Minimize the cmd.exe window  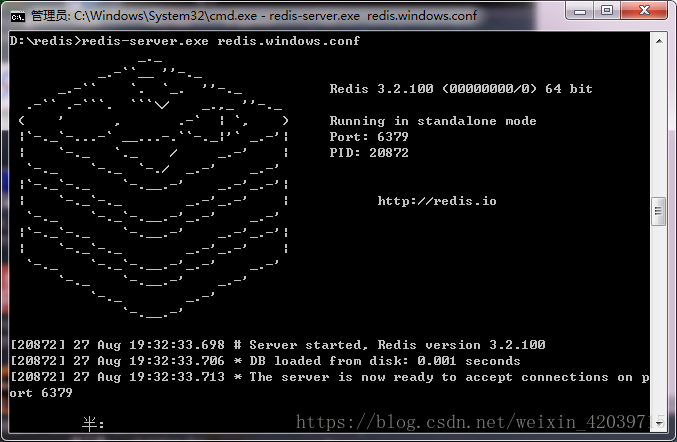[x=580, y=11]
